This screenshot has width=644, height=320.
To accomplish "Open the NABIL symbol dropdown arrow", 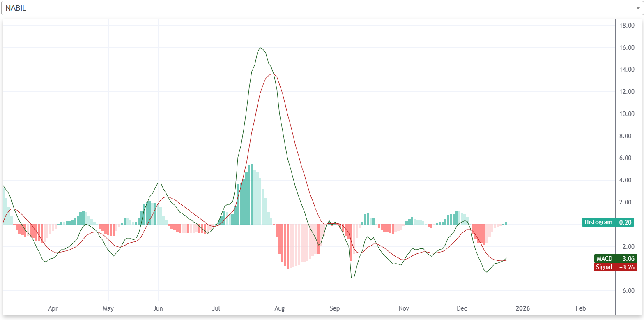I will [x=637, y=8].
